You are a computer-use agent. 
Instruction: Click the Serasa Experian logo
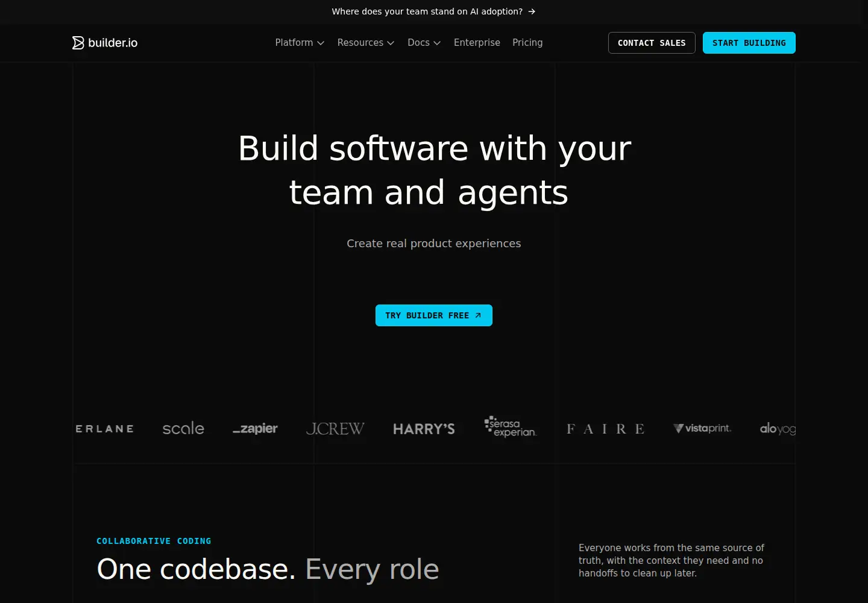point(511,427)
